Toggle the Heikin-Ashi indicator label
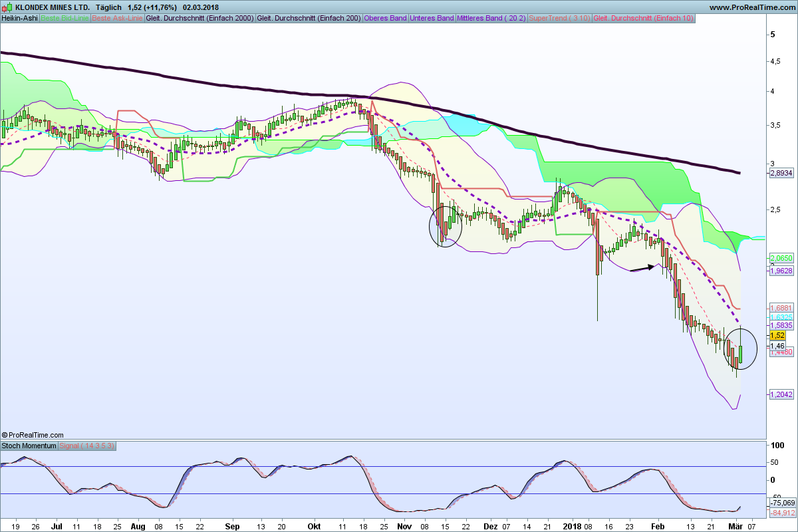The width and height of the screenshot is (798, 532). pos(19,18)
